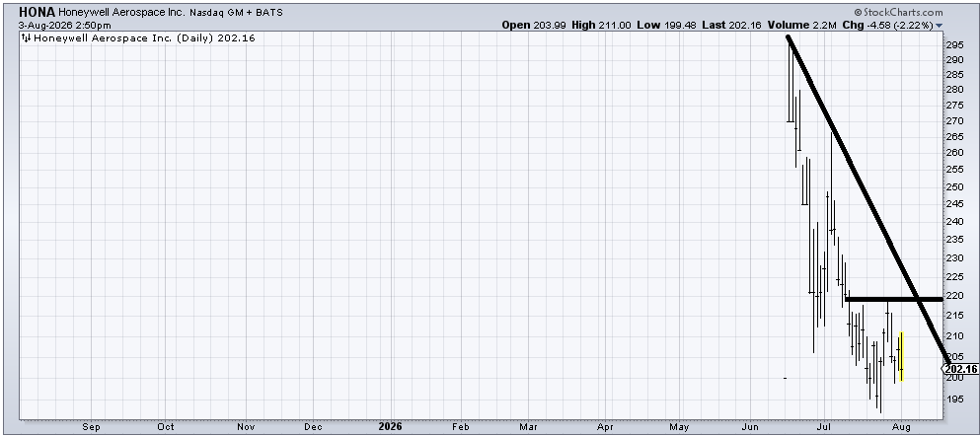Click the Nasdaq GM + BATS exchange label
The height and width of the screenshot is (436, 980).
coord(236,13)
